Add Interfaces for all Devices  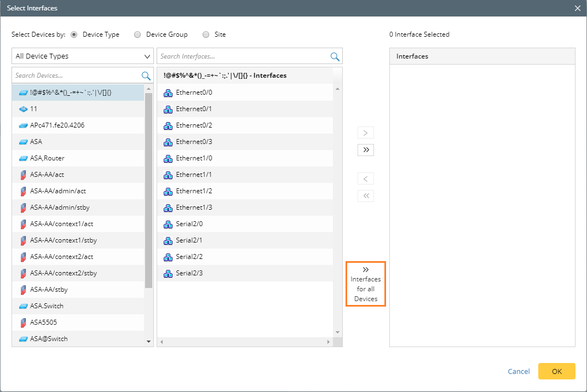click(x=366, y=284)
